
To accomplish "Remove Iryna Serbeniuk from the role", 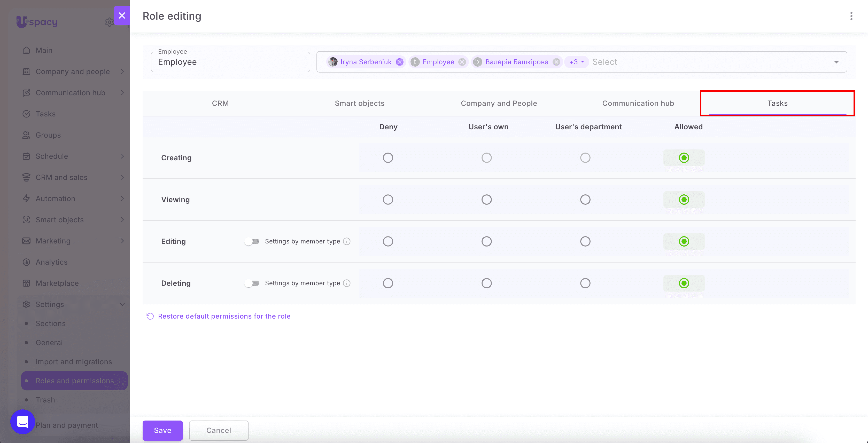I will [400, 62].
